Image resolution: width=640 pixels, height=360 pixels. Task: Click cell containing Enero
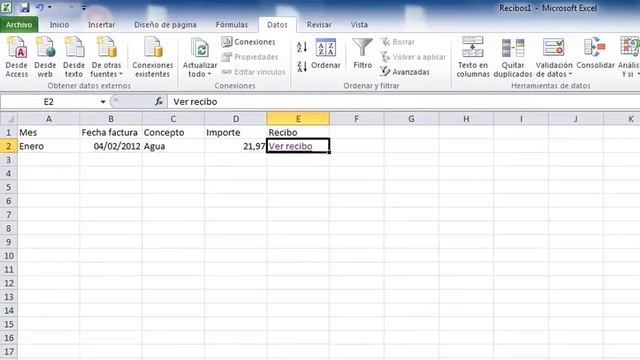(x=49, y=146)
